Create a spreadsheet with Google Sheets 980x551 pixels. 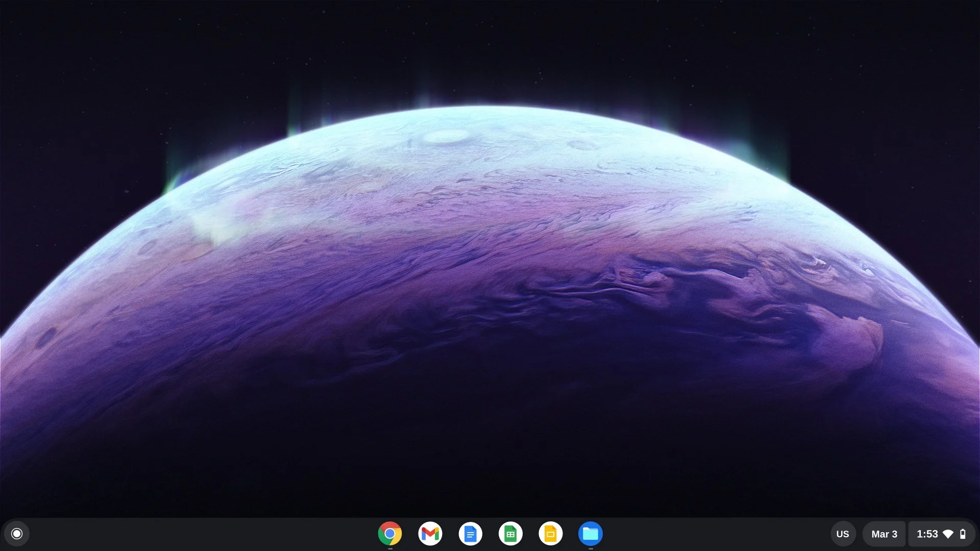click(510, 534)
